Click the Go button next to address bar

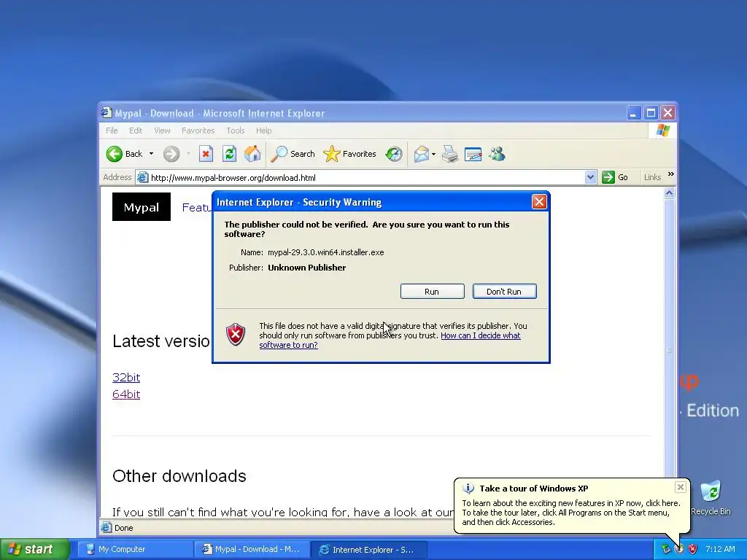615,177
